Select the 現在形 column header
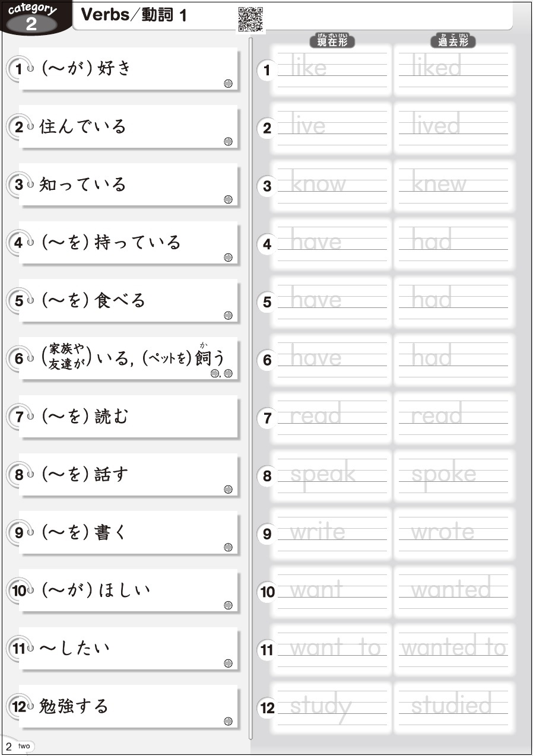The height and width of the screenshot is (756, 533). click(x=332, y=41)
